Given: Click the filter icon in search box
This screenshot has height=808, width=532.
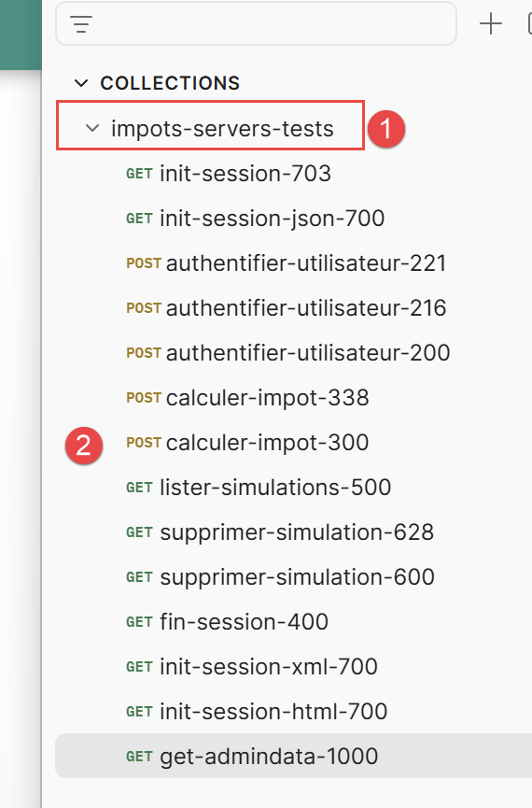Looking at the screenshot, I should coord(81,24).
